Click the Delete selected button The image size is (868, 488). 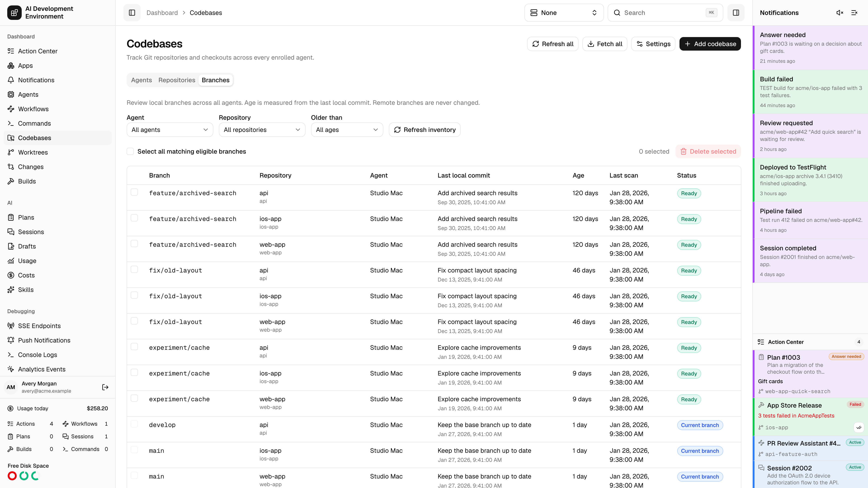coord(708,152)
